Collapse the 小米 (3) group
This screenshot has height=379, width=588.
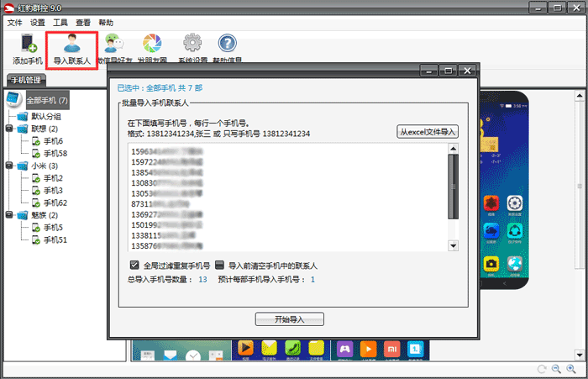point(10,166)
